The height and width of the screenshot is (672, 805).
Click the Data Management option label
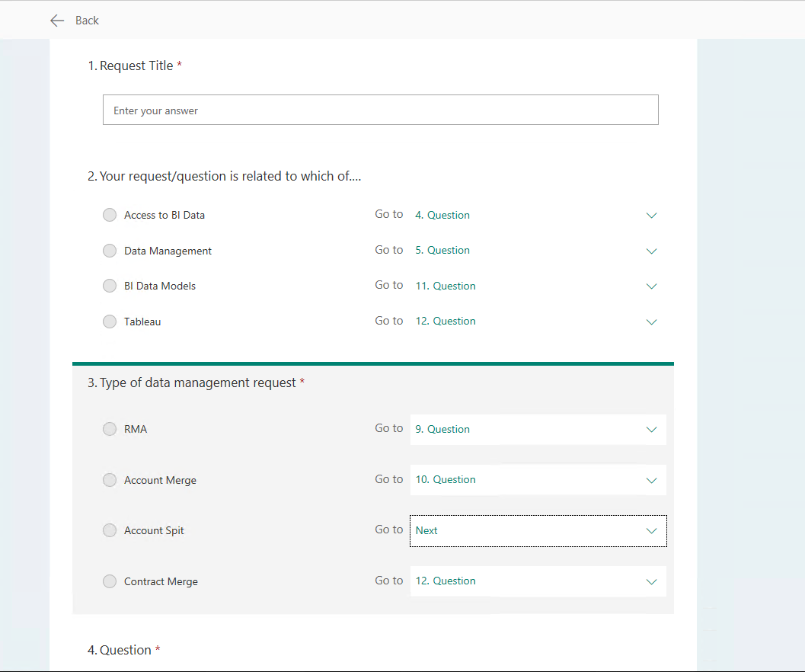(x=168, y=251)
